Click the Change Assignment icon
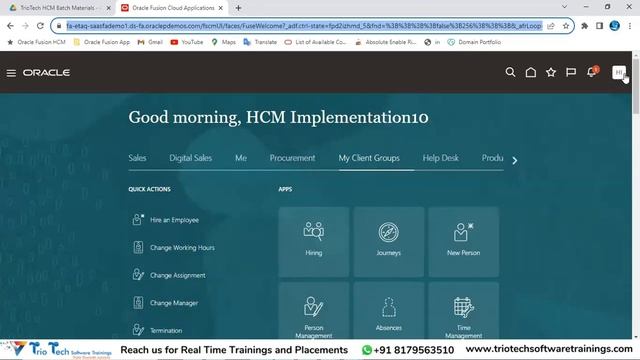The height and width of the screenshot is (360, 640). 138,275
